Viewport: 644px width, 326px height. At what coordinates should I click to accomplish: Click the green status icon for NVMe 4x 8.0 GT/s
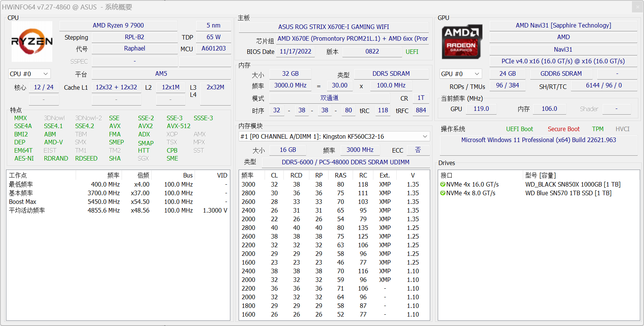point(443,193)
